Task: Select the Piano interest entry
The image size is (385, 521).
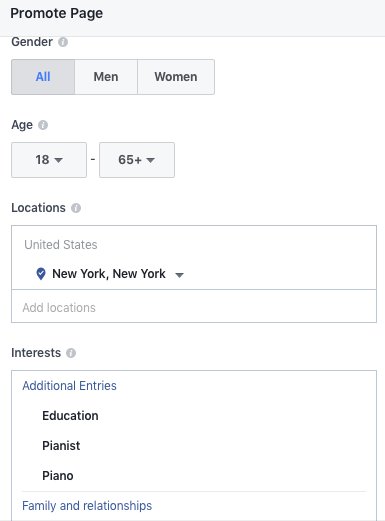Action: pos(58,476)
